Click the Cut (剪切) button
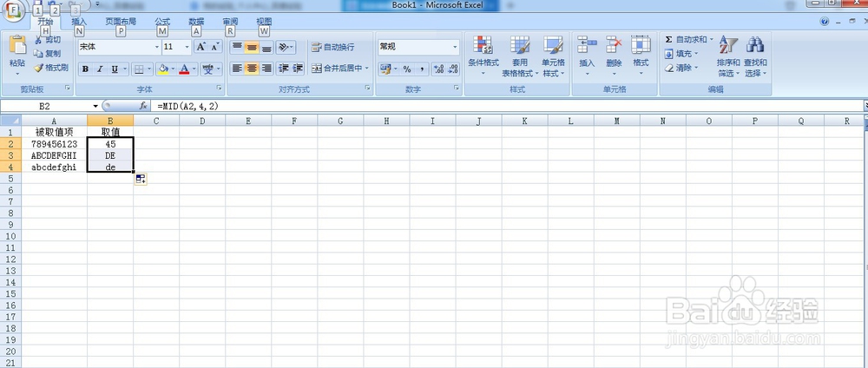 pos(47,40)
